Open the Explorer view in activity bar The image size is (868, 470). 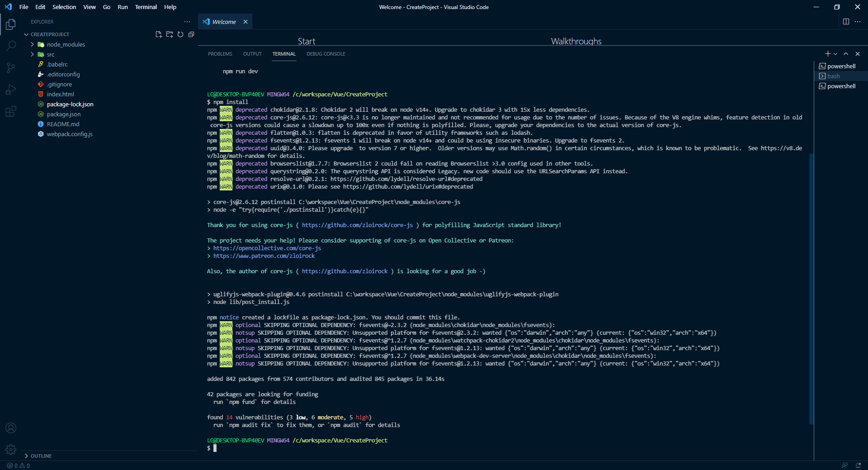(x=11, y=24)
